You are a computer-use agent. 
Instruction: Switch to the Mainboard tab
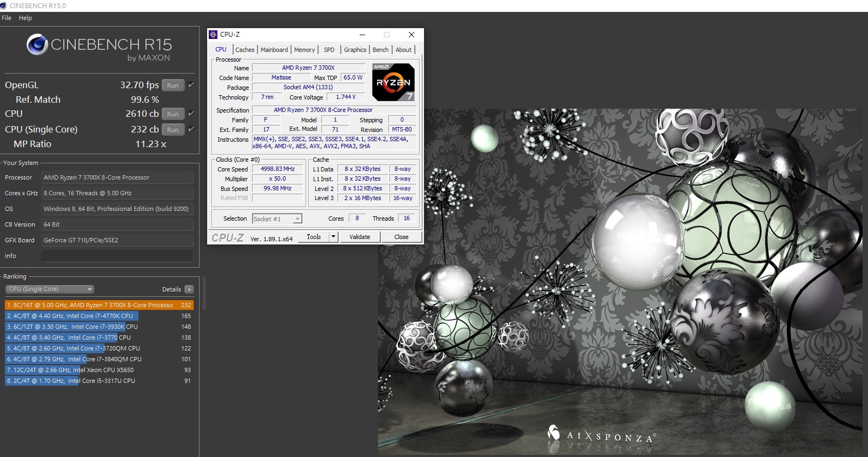click(274, 50)
